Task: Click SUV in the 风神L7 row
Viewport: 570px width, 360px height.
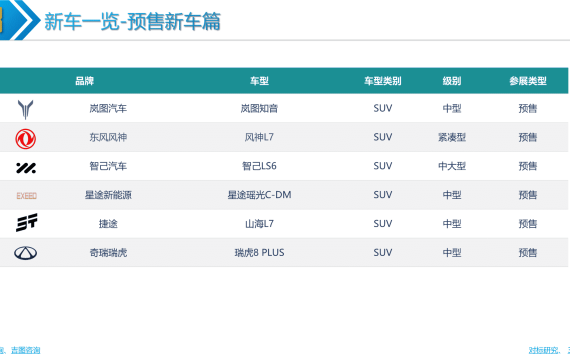Action: click(383, 137)
